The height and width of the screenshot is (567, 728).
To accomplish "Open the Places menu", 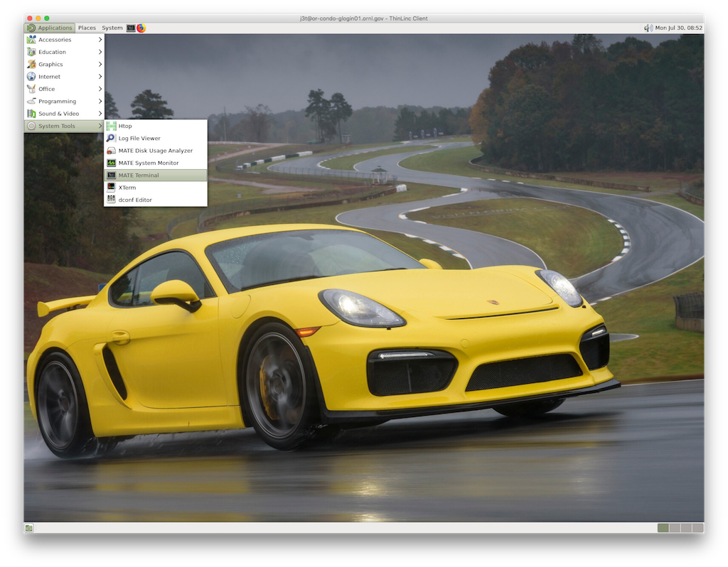I will (x=87, y=28).
